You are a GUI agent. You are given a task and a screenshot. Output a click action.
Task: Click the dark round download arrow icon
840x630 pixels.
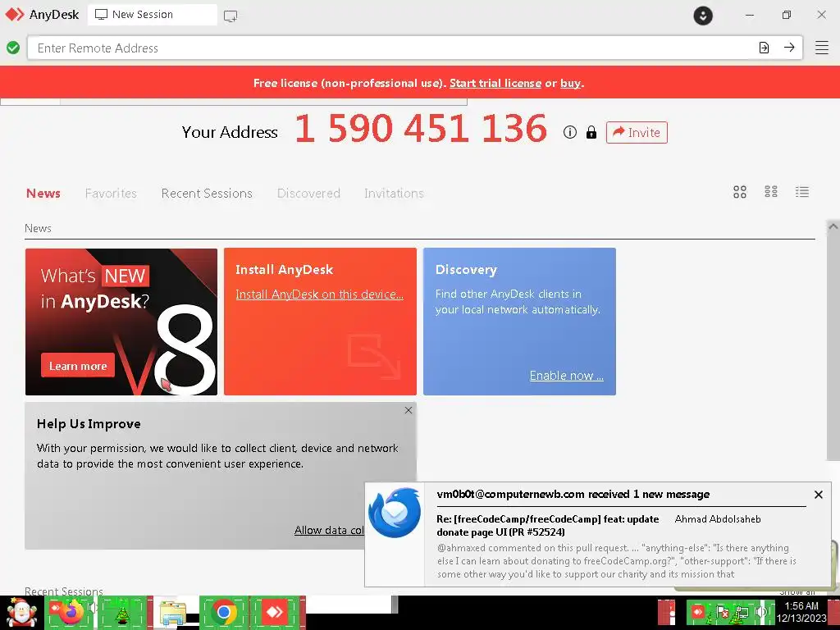pyautogui.click(x=703, y=15)
